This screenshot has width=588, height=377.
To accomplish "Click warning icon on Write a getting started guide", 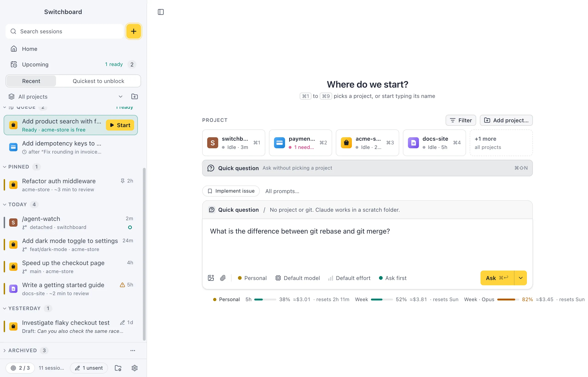I will point(122,285).
